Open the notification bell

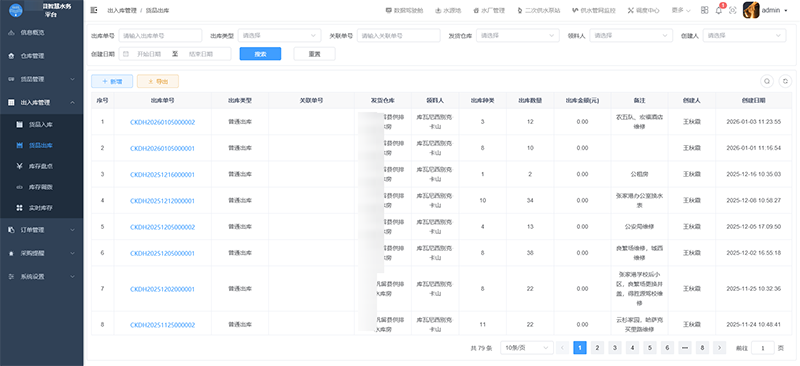pyautogui.click(x=719, y=10)
